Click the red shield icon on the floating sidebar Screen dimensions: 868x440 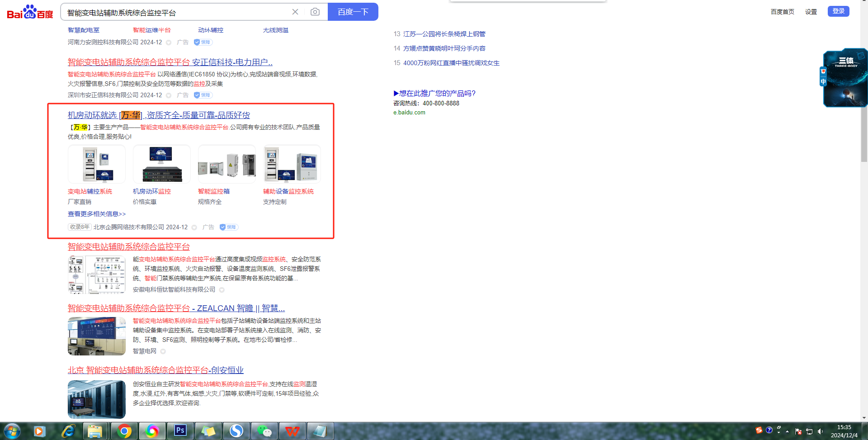[823, 71]
